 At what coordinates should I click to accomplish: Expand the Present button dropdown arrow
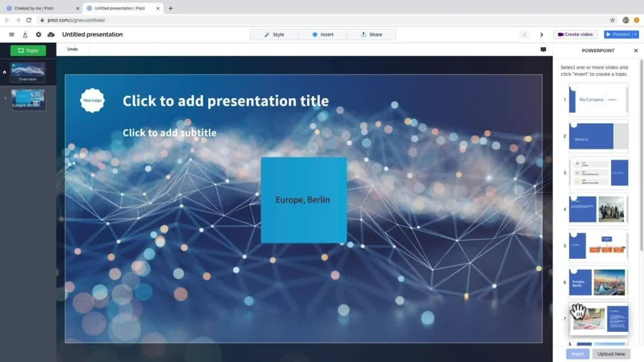(x=636, y=35)
